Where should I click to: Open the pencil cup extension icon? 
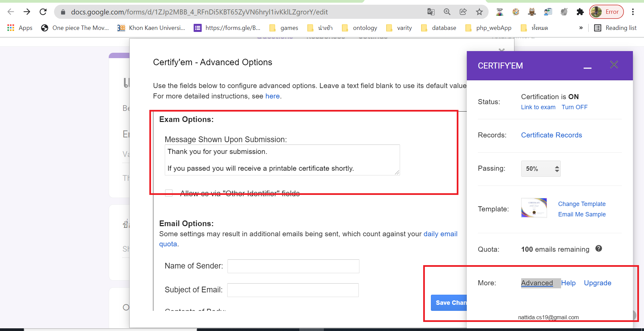click(500, 12)
